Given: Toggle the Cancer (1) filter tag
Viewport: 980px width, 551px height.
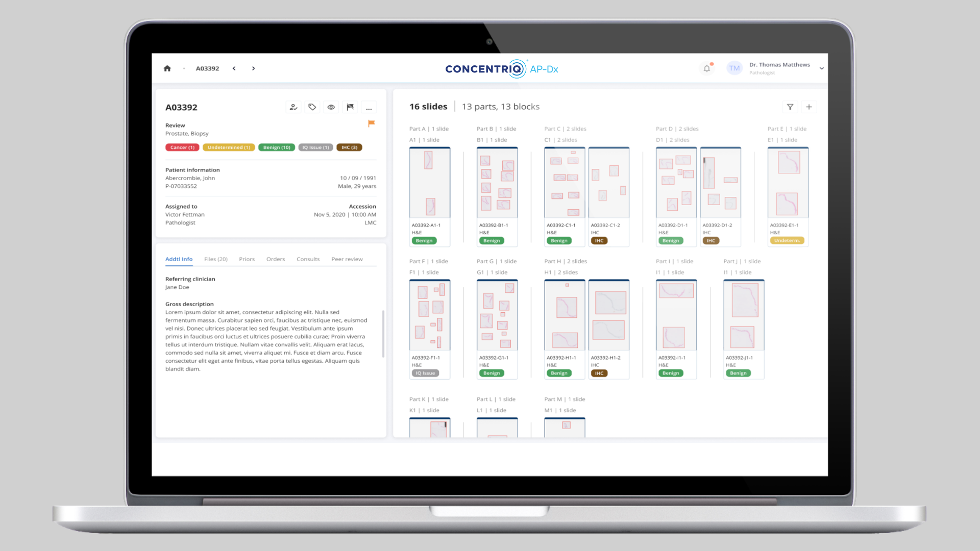Looking at the screenshot, I should (182, 147).
